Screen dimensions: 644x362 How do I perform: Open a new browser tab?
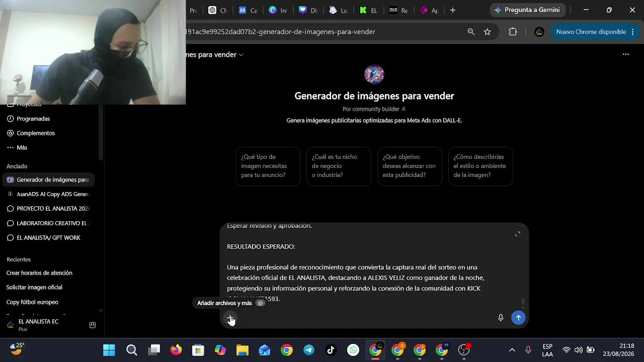coord(453,10)
